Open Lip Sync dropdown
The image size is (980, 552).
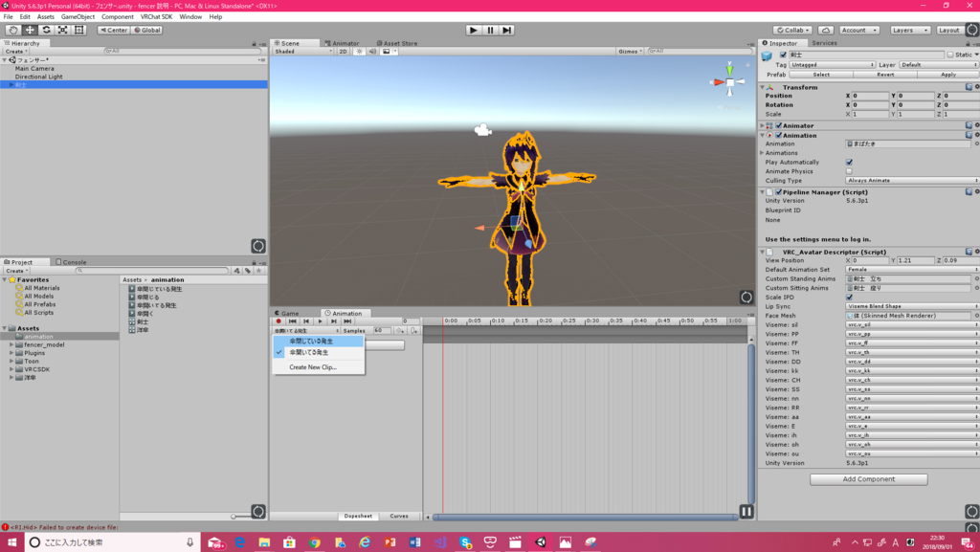912,306
